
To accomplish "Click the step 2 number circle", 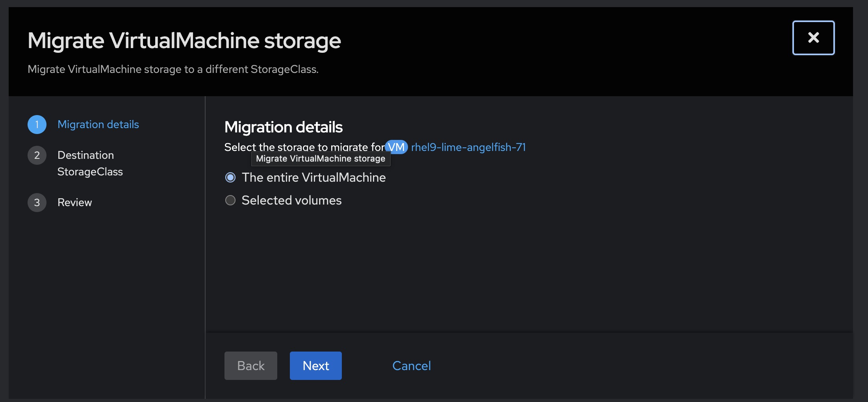I will pyautogui.click(x=37, y=155).
